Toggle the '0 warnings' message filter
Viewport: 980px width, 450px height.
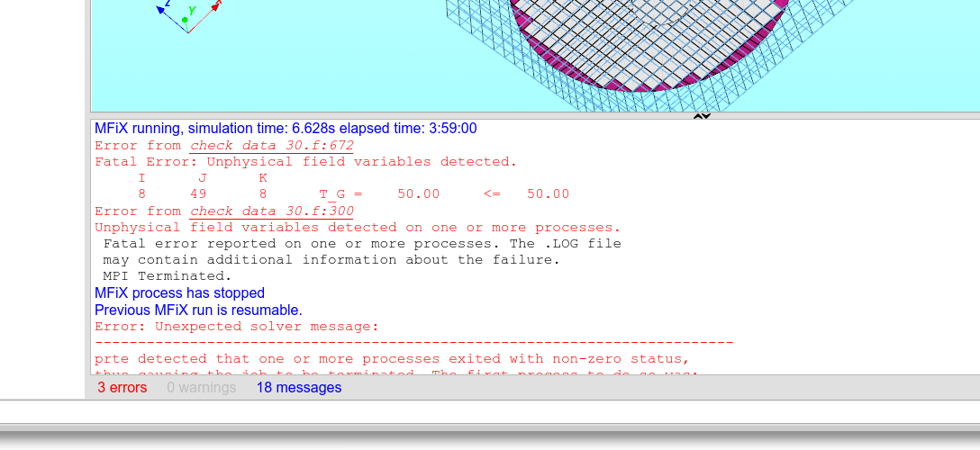pyautogui.click(x=201, y=388)
